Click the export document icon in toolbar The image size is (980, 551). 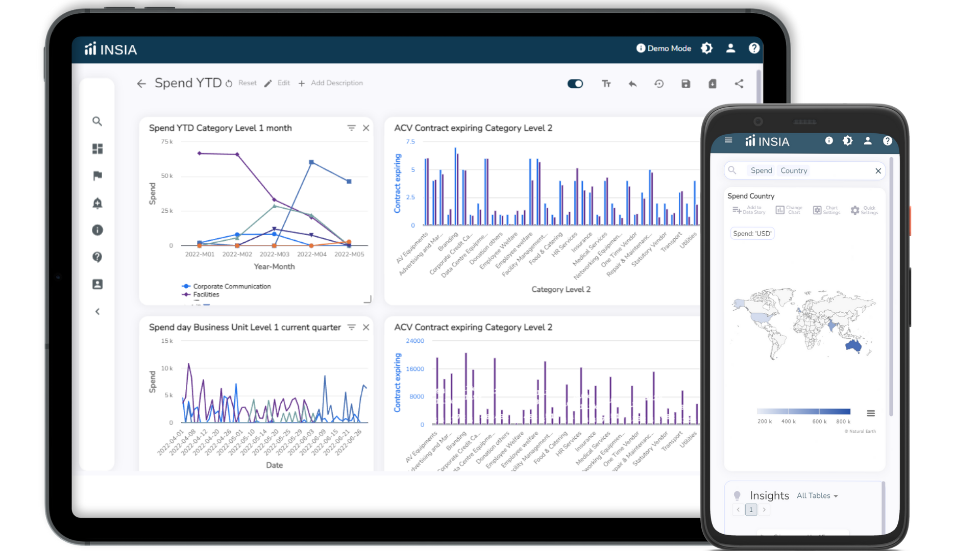(713, 84)
